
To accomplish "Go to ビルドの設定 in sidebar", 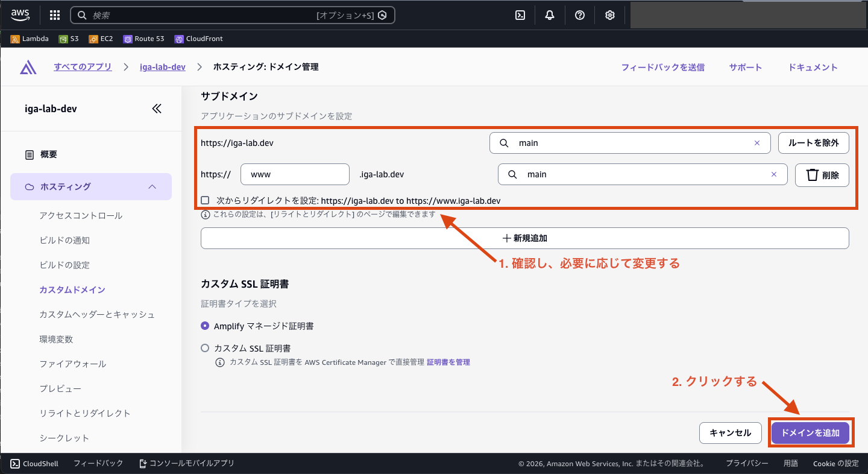I will (64, 265).
